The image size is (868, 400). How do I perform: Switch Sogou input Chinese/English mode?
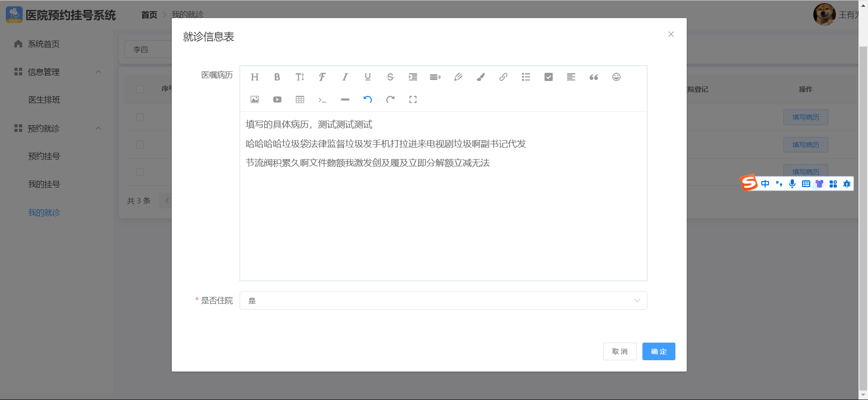coord(765,184)
